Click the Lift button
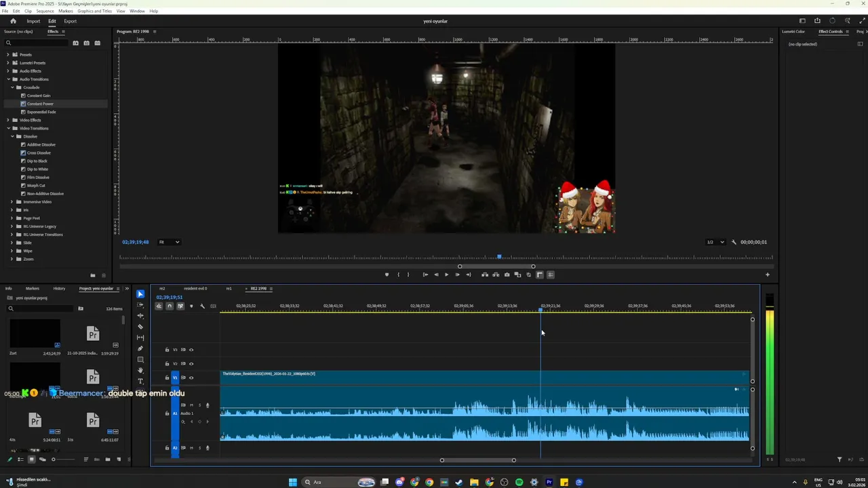 [x=485, y=274]
